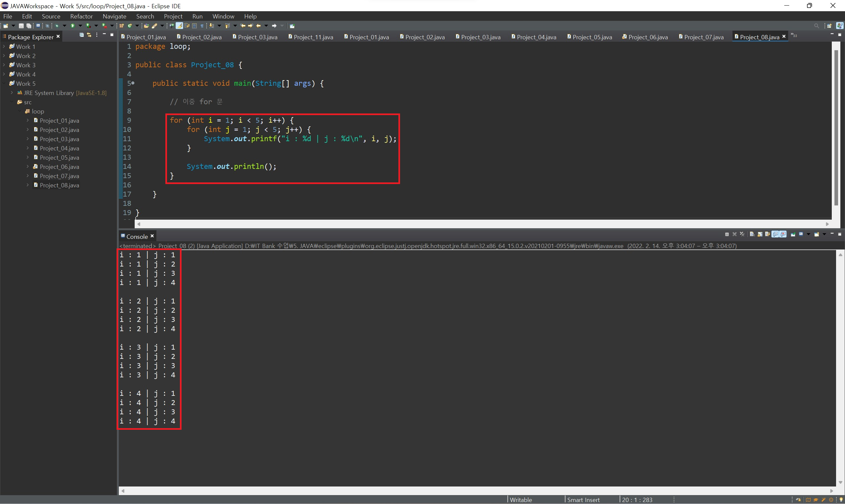Image resolution: width=845 pixels, height=504 pixels.
Task: Click the Open Type icon in toolbar
Action: 146,26
